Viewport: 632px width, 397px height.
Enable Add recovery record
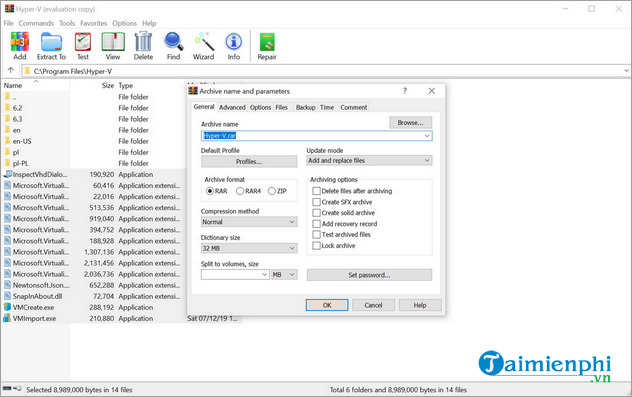(x=317, y=224)
